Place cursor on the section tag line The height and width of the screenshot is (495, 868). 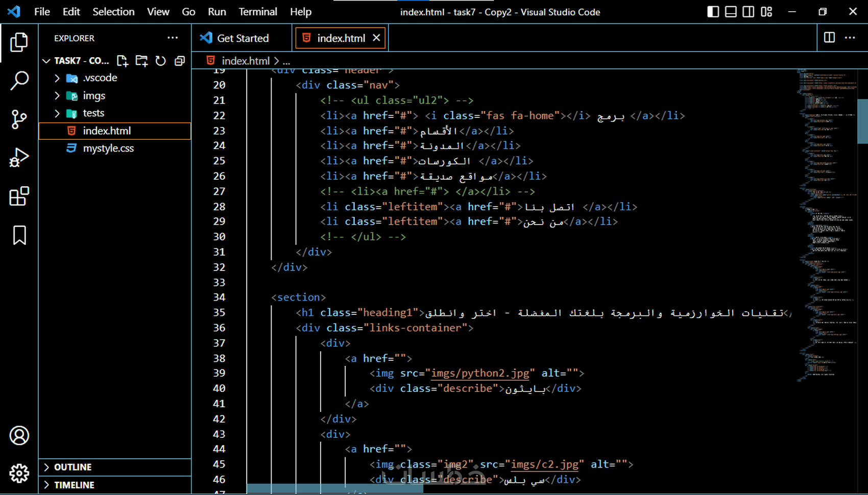coord(298,297)
